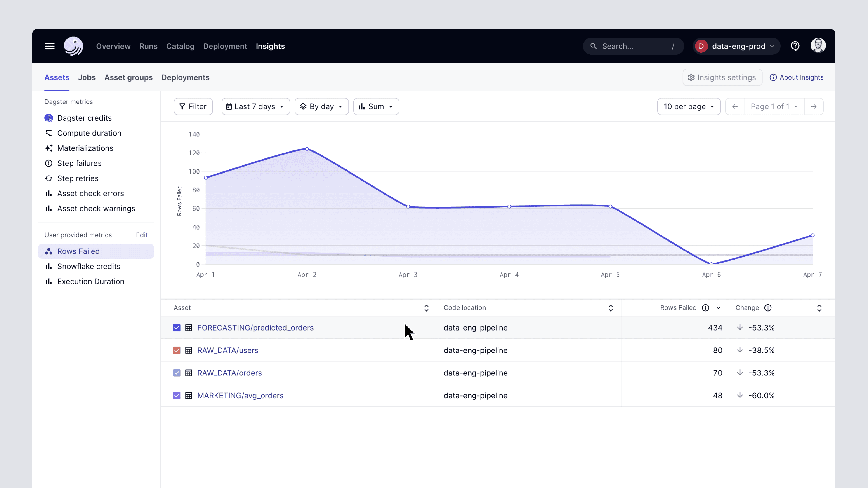Click the Insights settings button
The height and width of the screenshot is (488, 868).
722,77
